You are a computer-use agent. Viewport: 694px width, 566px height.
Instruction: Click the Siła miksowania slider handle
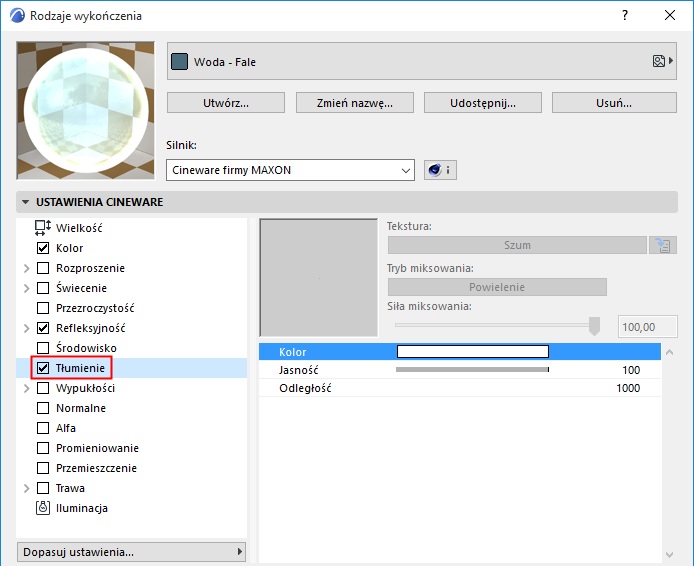coord(594,326)
